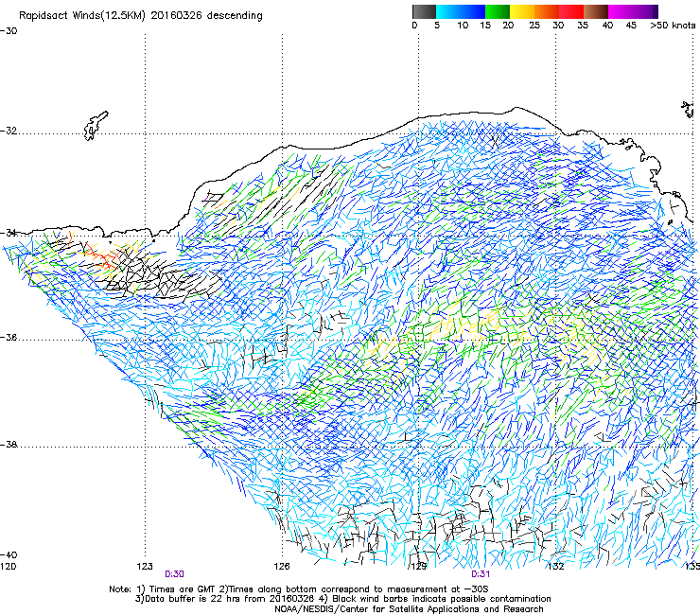Screen dimensions: 700x615
Task: Click the '-40' latitude axis label
Action: click(9, 554)
